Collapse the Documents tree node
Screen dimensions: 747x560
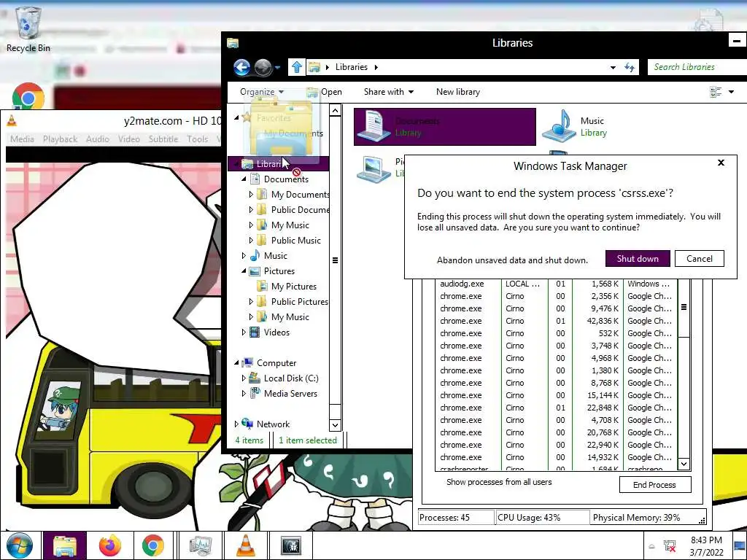(x=244, y=179)
